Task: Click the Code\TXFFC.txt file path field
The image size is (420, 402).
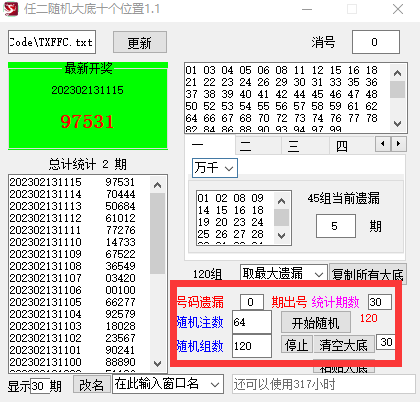Action: pyautogui.click(x=52, y=42)
